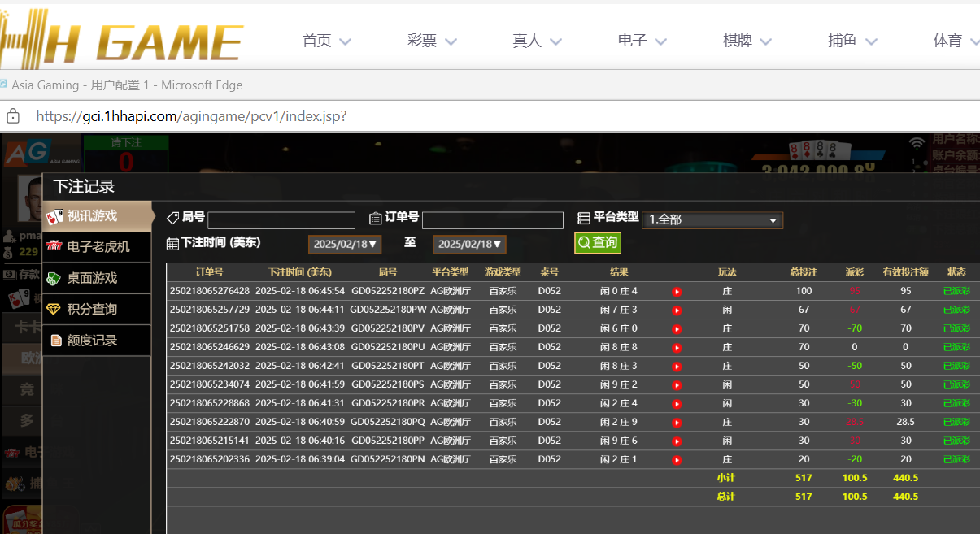The height and width of the screenshot is (534, 980).
Task: Click the Wi-Fi signal icon
Action: 917,143
